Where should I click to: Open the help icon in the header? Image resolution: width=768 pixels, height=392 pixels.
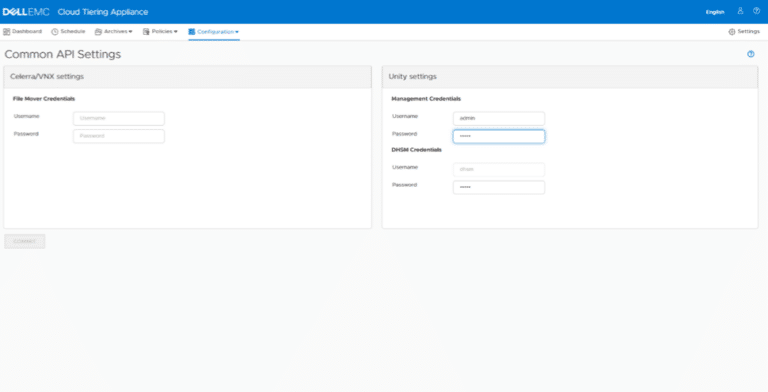click(756, 11)
